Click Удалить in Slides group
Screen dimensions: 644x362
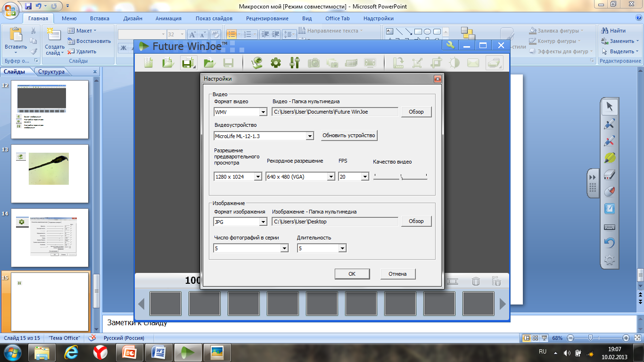coord(83,51)
